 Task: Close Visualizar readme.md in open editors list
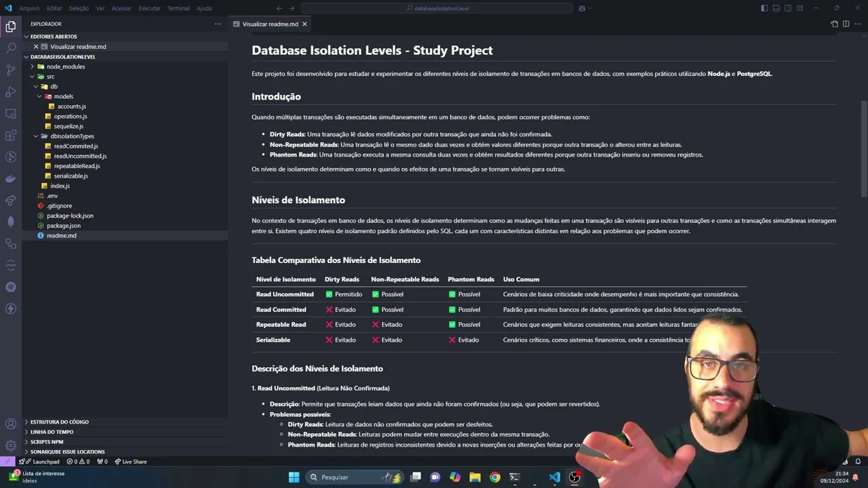tap(36, 47)
